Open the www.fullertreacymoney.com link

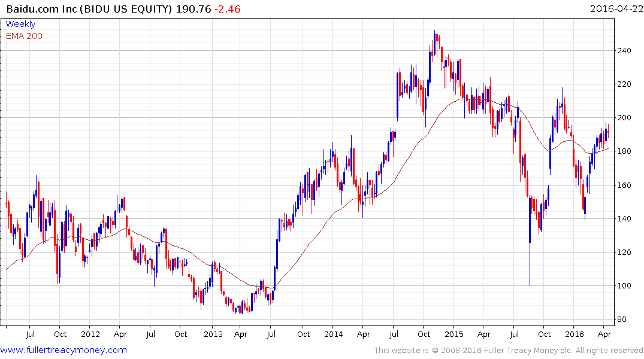(64, 350)
